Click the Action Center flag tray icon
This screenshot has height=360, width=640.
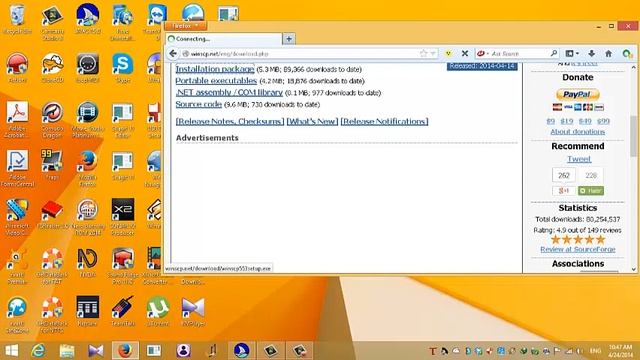click(557, 351)
